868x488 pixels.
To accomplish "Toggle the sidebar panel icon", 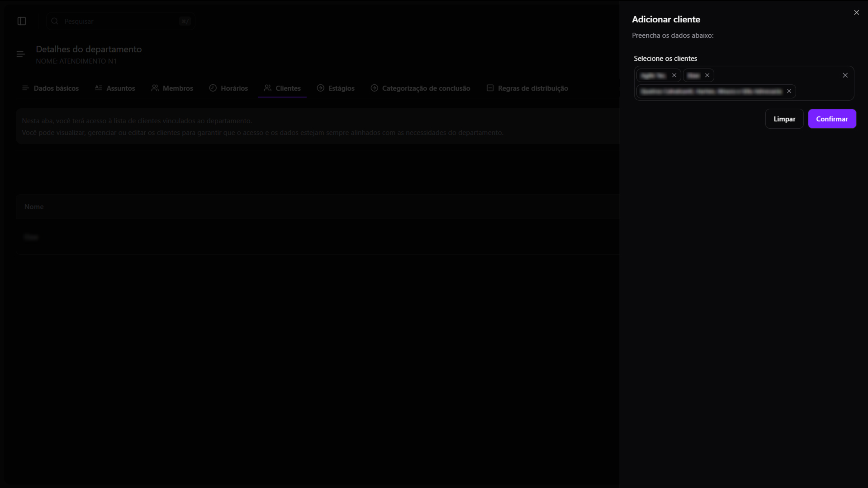I will pos(22,21).
